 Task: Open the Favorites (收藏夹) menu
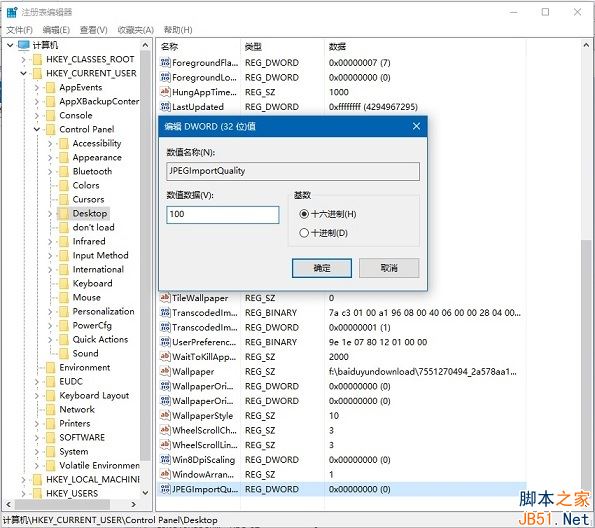pos(135,30)
